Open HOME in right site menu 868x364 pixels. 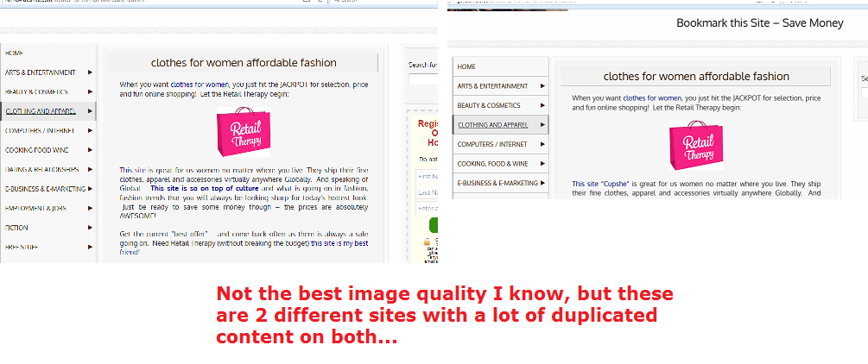pos(466,66)
